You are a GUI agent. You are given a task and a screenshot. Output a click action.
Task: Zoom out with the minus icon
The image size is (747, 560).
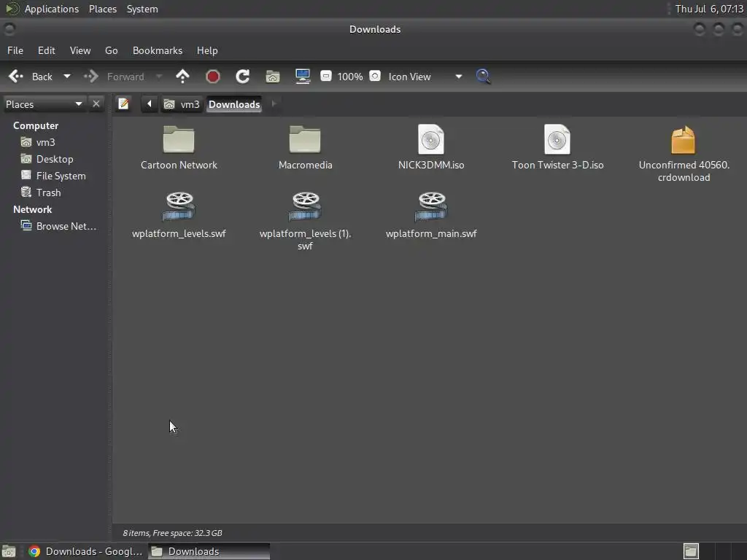[x=326, y=76]
